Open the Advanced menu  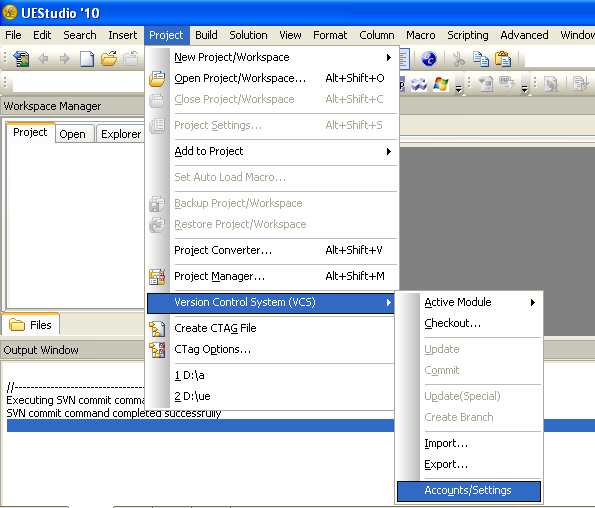(524, 35)
